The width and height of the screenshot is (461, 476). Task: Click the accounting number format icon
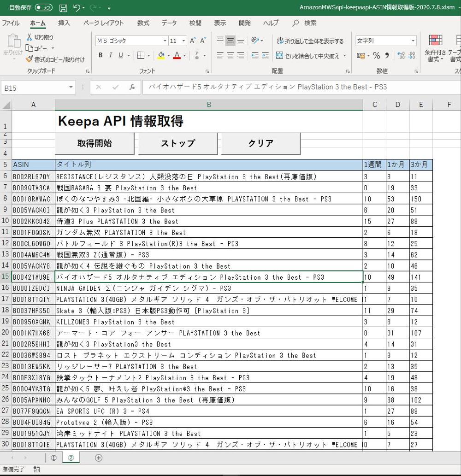[361, 56]
